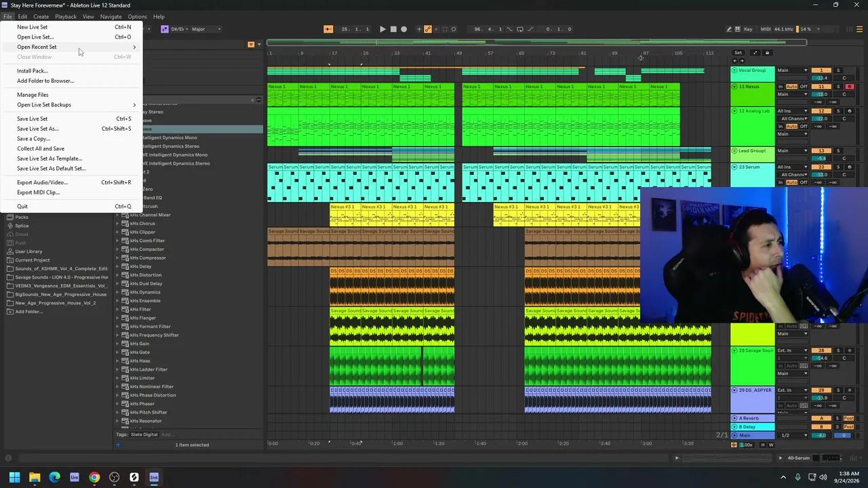Select Export Audio/Video menu entry
Screen dimensions: 868x488
[71, 182]
